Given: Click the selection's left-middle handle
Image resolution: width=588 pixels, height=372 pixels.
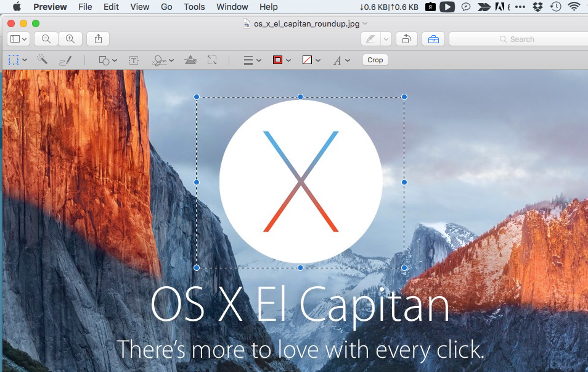Looking at the screenshot, I should tap(197, 182).
